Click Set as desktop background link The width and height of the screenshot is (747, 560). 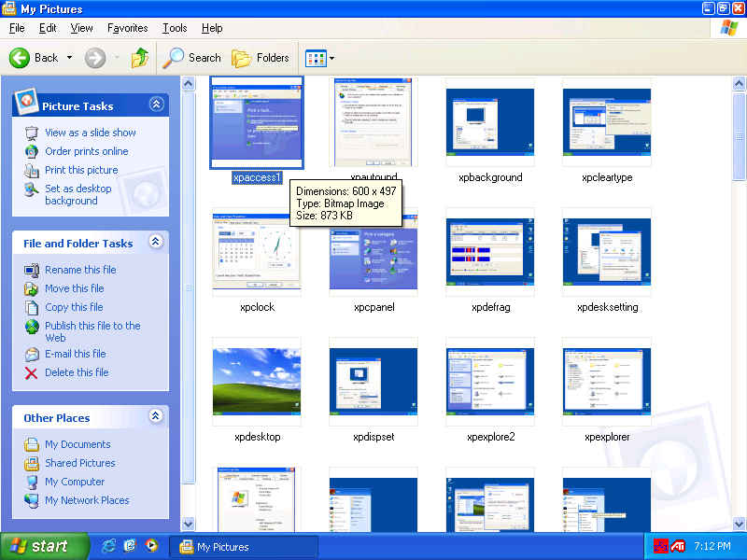pos(78,195)
